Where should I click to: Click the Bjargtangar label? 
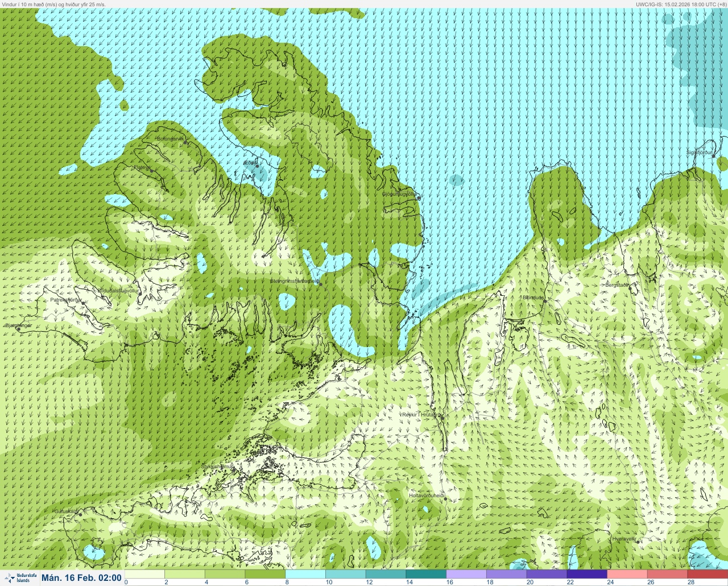[x=19, y=325]
